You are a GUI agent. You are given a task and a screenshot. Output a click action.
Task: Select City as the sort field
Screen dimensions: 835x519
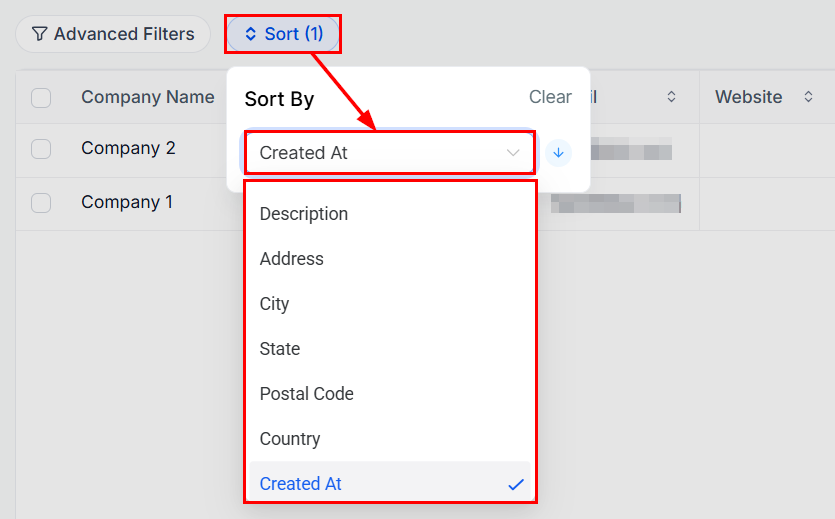[x=274, y=304]
